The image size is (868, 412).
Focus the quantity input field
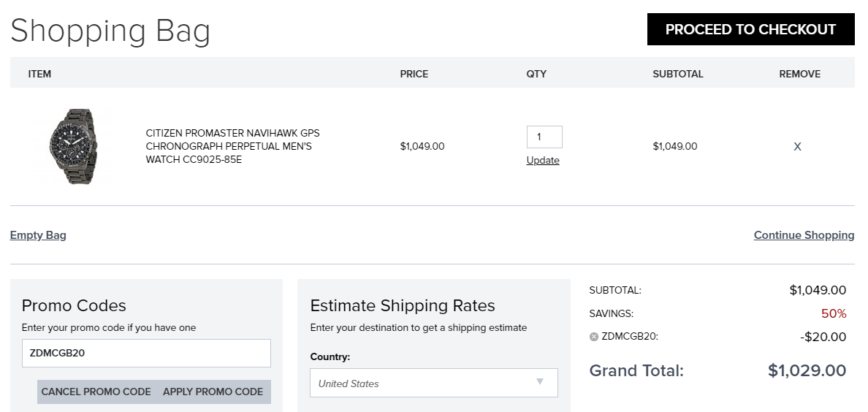(544, 137)
